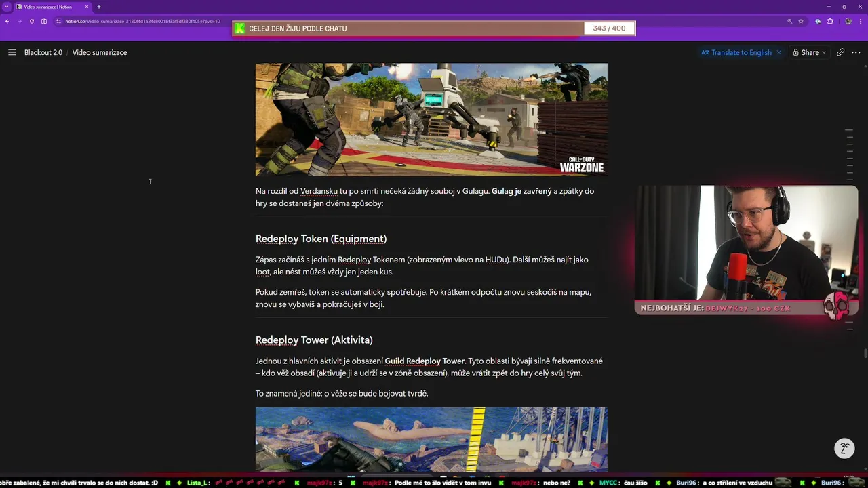Copy the page link with the chain icon

point(840,52)
